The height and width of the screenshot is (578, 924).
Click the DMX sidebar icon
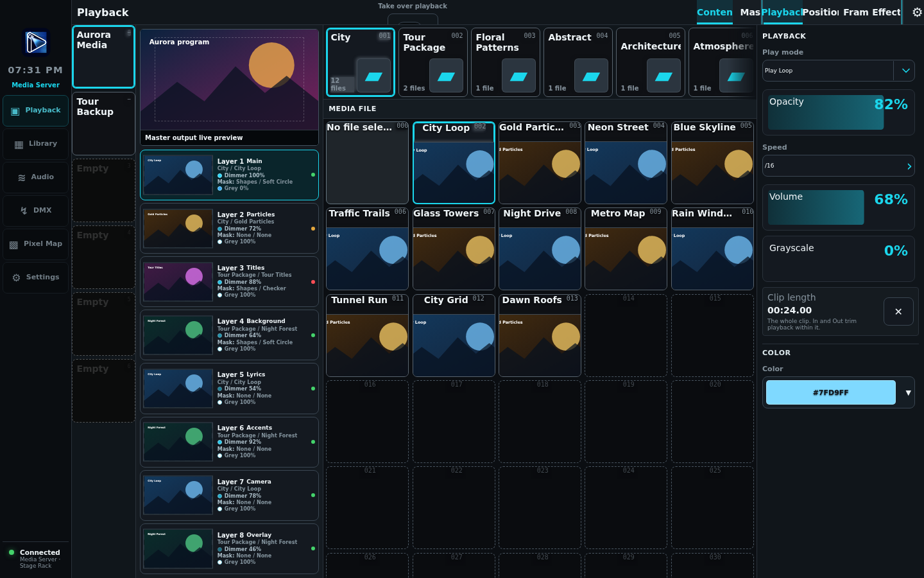click(24, 211)
